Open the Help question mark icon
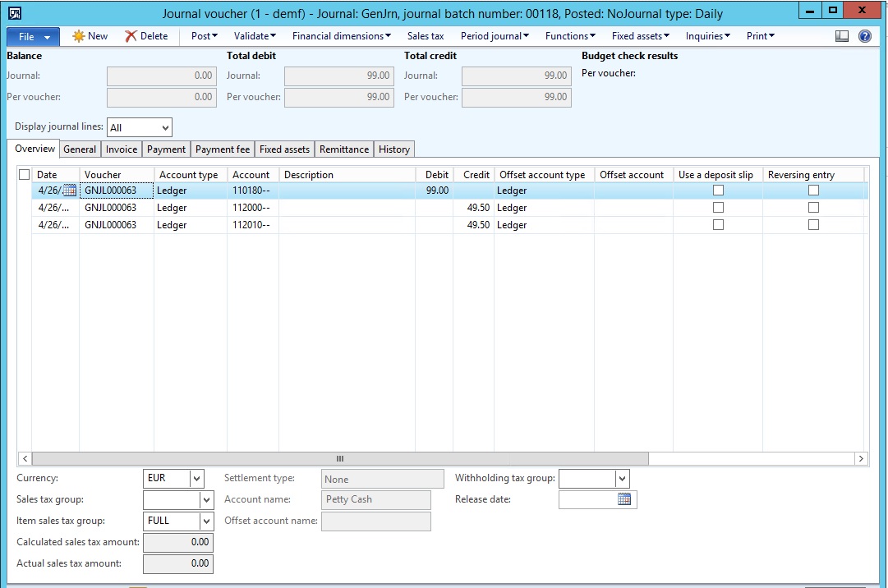888x588 pixels. 864,36
